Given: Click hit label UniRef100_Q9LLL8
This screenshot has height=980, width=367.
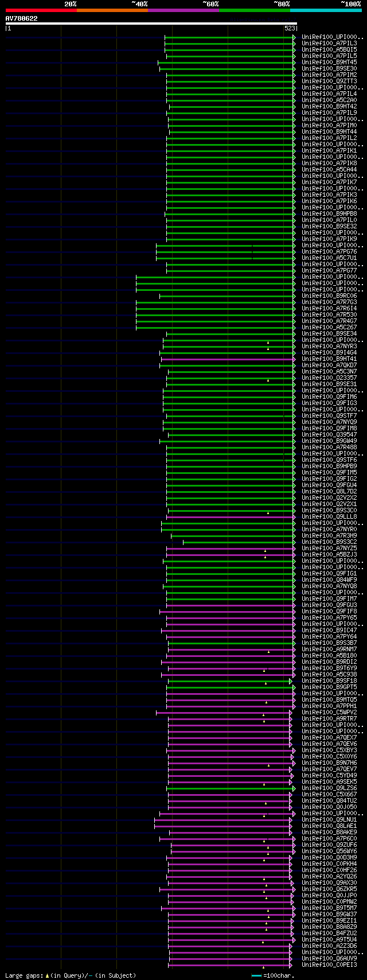Looking at the screenshot, I should click(329, 516).
